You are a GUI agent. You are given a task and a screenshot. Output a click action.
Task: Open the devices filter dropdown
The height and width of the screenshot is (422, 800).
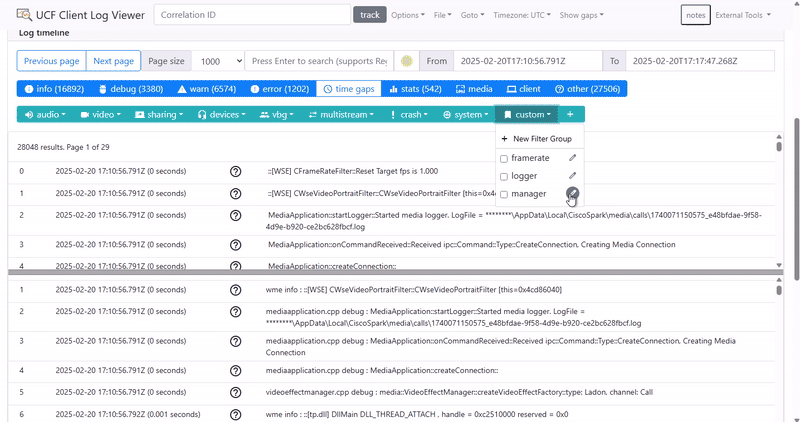pyautogui.click(x=221, y=114)
